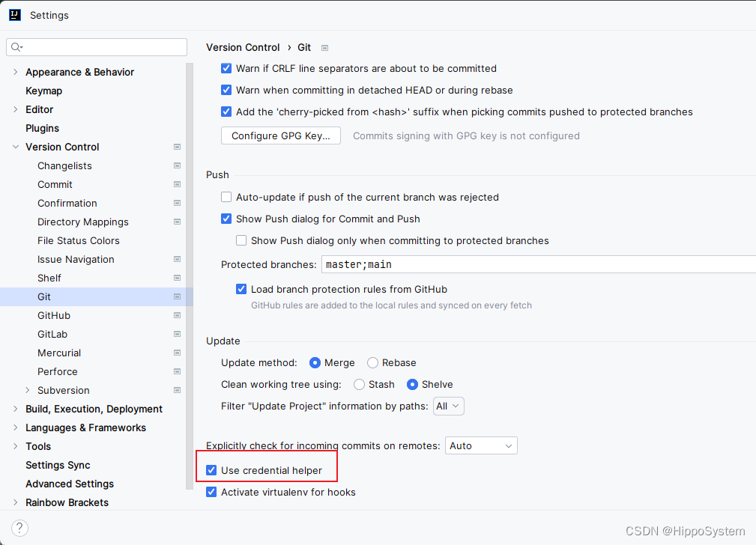
Task: Expand Appearance & Behavior section
Action: click(16, 72)
